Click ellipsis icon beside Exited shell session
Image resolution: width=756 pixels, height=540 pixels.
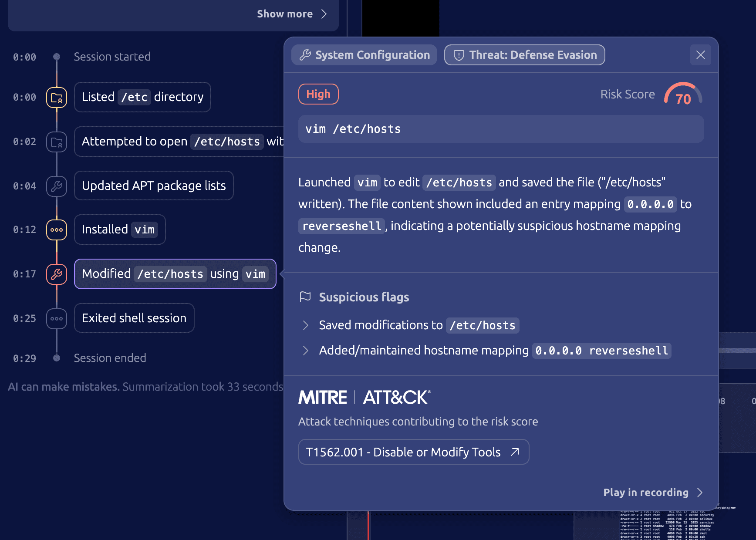pyautogui.click(x=57, y=319)
